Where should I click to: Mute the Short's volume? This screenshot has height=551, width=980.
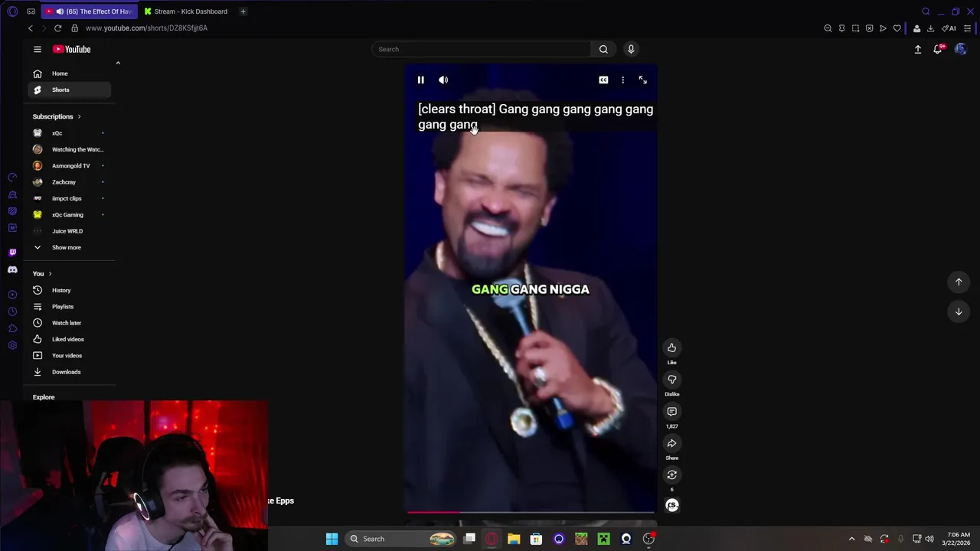[x=443, y=80]
